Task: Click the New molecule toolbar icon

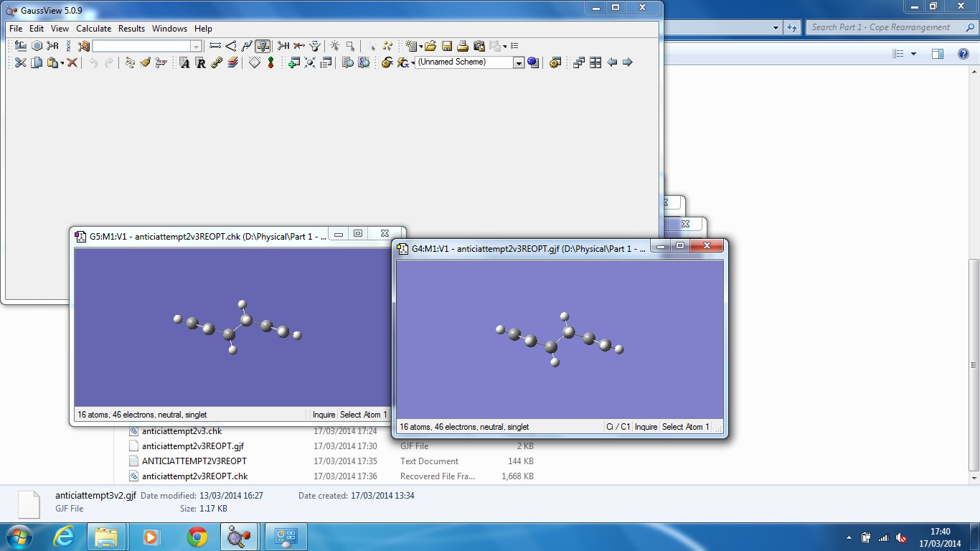Action: 410,46
